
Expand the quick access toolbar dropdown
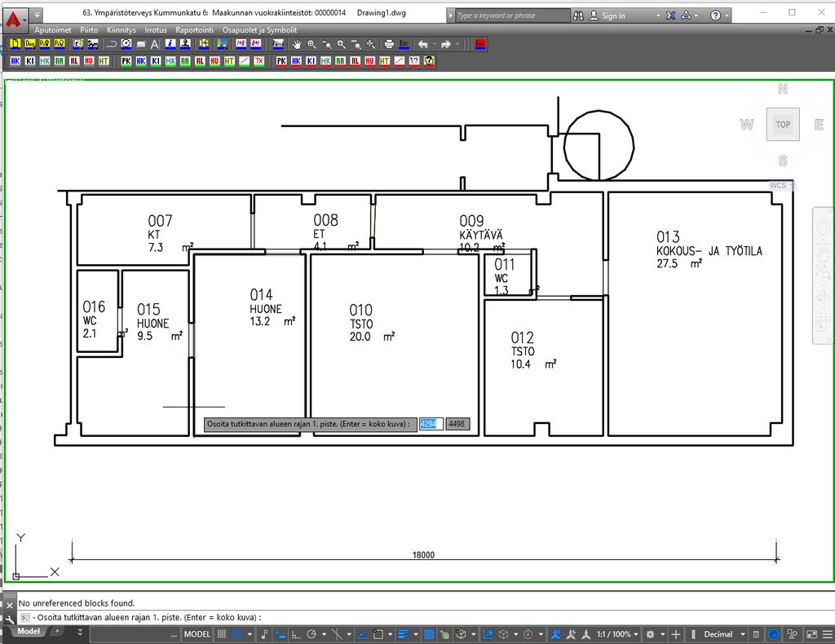tap(37, 15)
